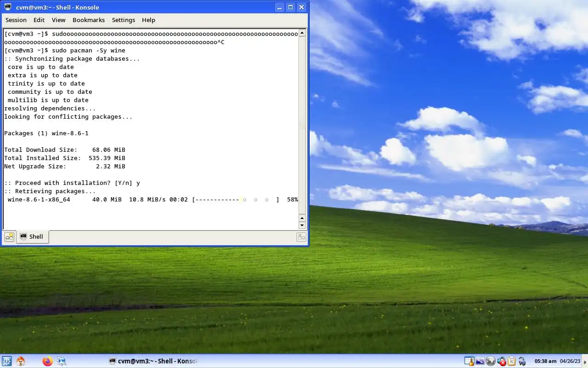Open the Help menu
The width and height of the screenshot is (588, 368).
click(x=148, y=20)
